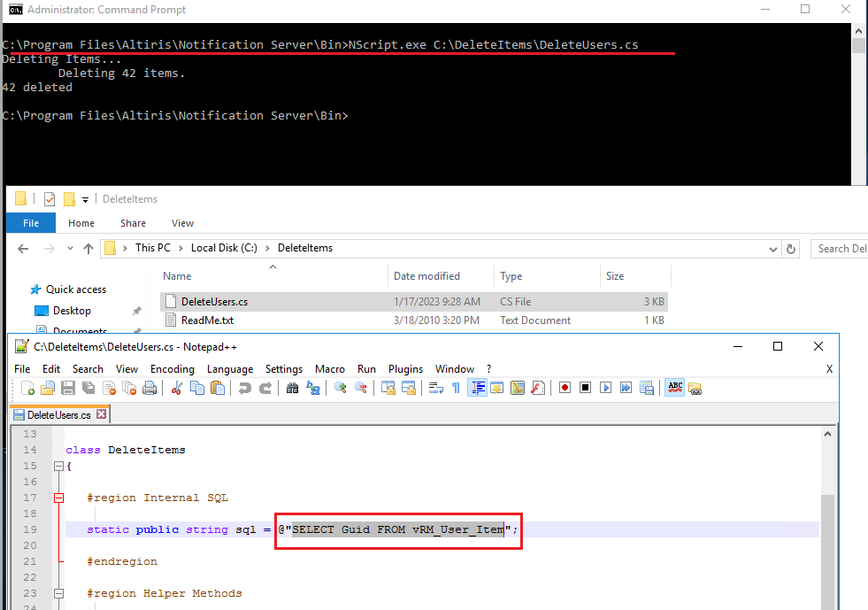The width and height of the screenshot is (868, 610).
Task: Collapse the code block at line 15
Action: click(58, 466)
